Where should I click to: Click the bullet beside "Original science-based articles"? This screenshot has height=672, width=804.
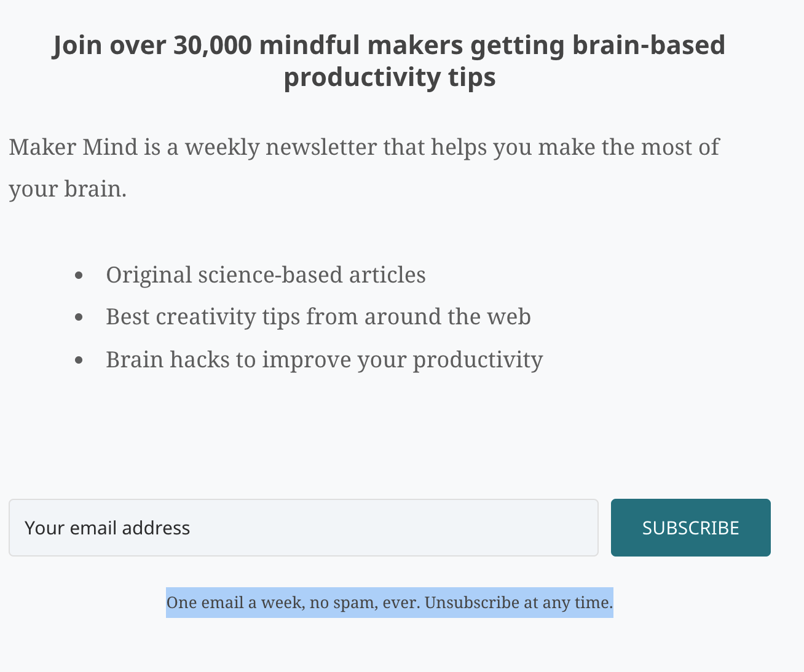point(79,276)
